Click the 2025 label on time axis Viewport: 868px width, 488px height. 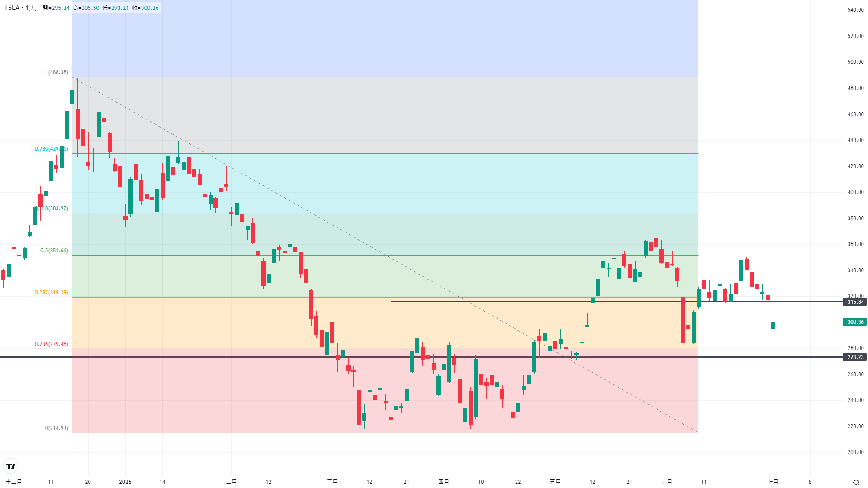coord(125,482)
